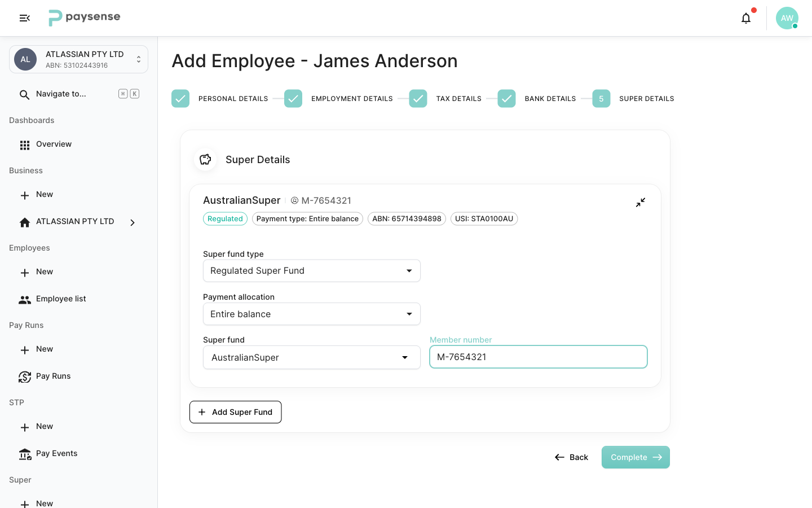
Task: Click the Tax Details step checkmark
Action: (418, 98)
